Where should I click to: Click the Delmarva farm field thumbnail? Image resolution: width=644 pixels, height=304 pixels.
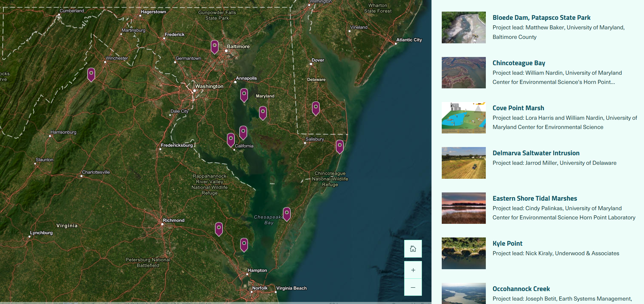[x=463, y=163]
